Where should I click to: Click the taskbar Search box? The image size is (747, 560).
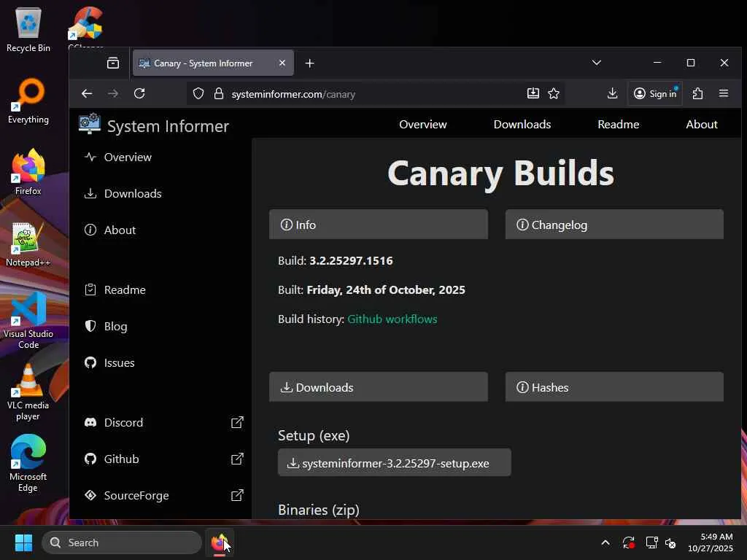122,542
